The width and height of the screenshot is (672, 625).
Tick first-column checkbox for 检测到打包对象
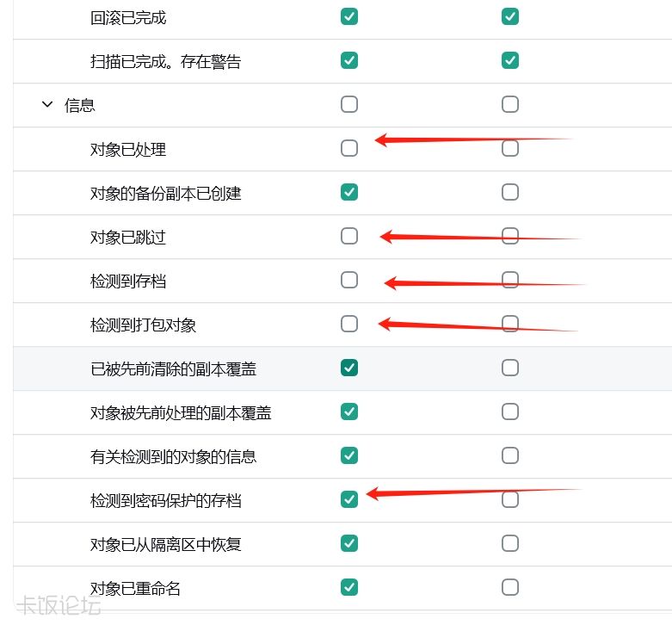click(349, 324)
